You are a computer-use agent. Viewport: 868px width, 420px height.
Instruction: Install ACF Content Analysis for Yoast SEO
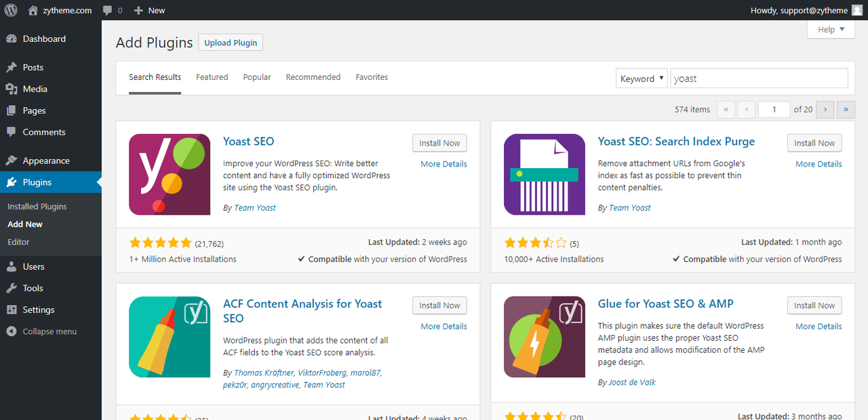pos(439,306)
